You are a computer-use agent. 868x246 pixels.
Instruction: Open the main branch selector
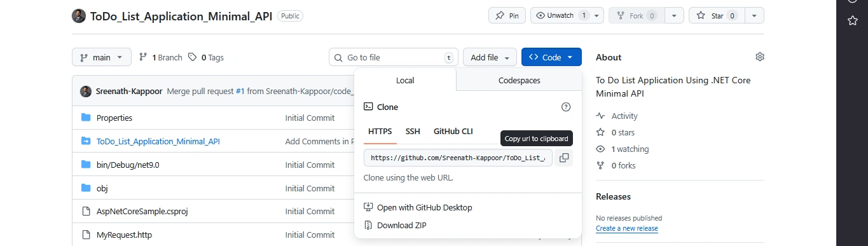pos(102,57)
